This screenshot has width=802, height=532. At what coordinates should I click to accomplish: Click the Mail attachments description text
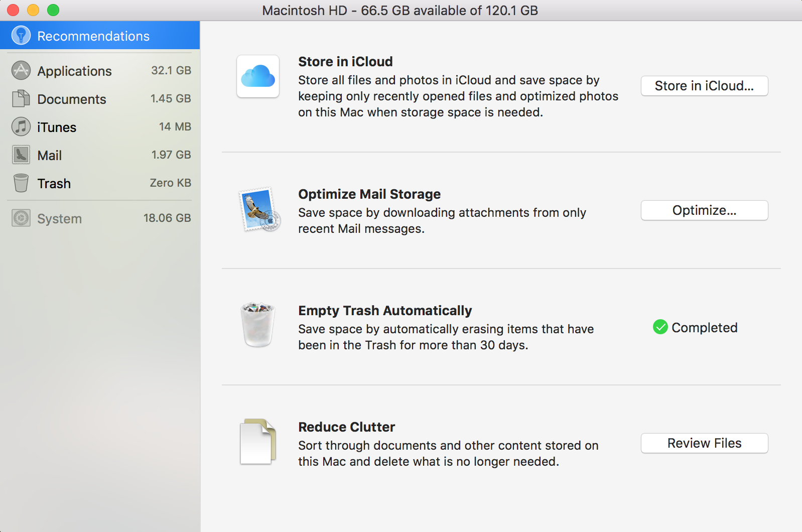[442, 220]
